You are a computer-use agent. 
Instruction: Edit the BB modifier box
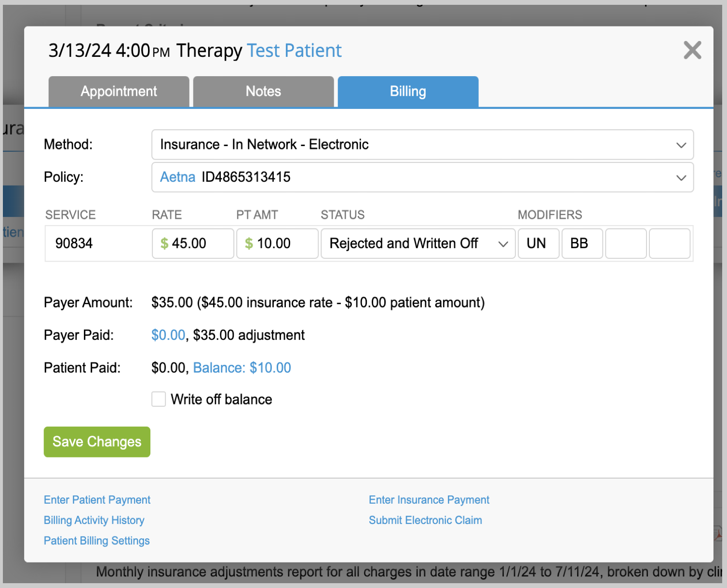click(x=582, y=244)
